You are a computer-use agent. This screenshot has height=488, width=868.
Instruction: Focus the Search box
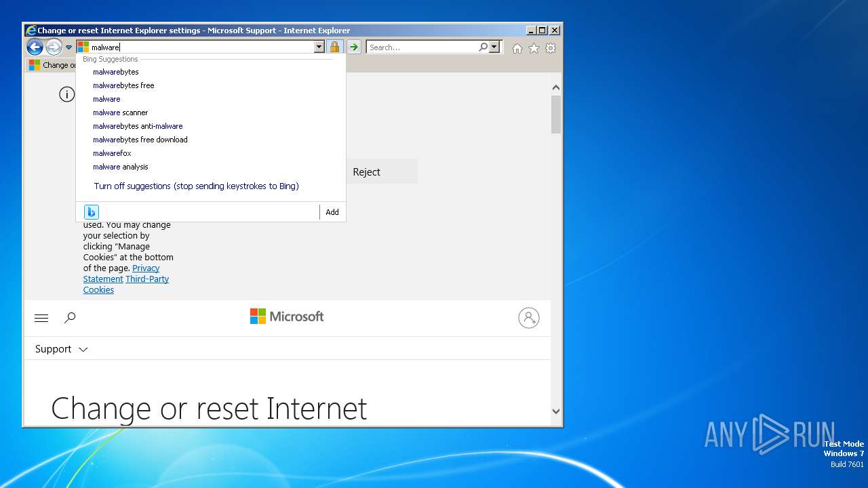tap(422, 47)
